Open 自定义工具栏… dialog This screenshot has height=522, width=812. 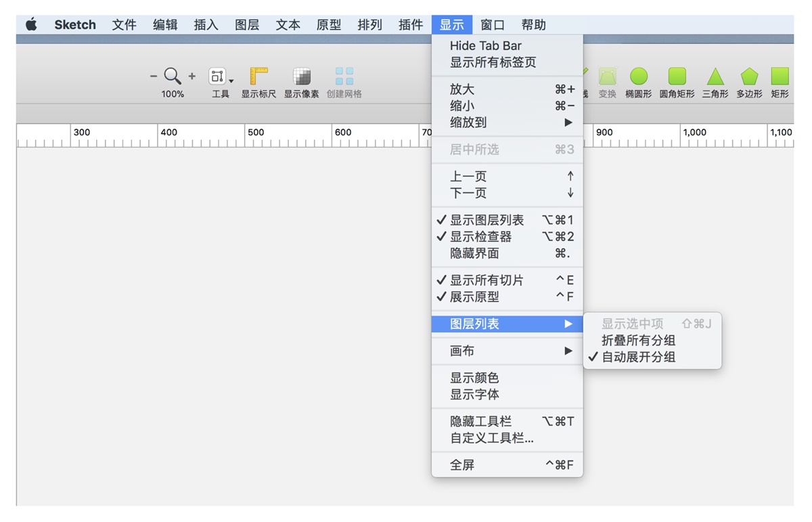pyautogui.click(x=507, y=438)
